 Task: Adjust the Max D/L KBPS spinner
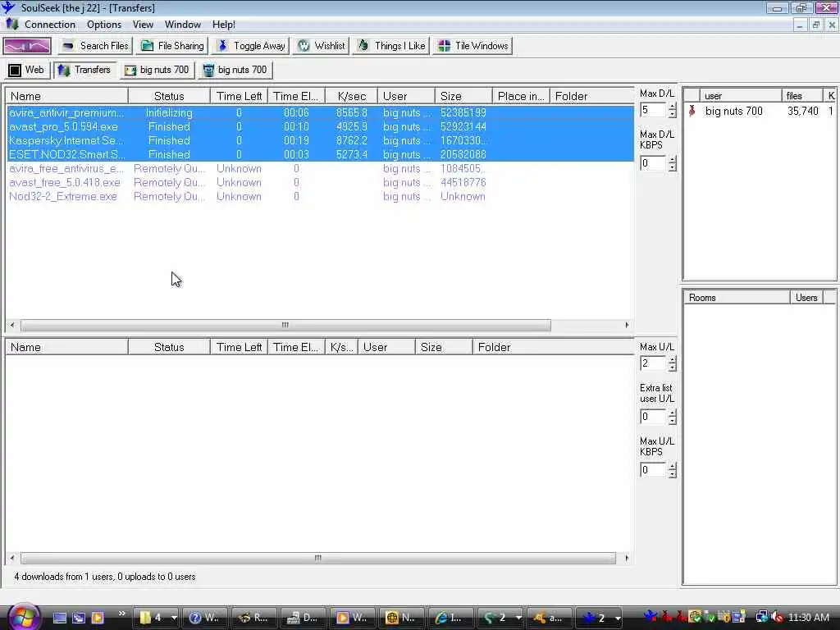coord(673,163)
